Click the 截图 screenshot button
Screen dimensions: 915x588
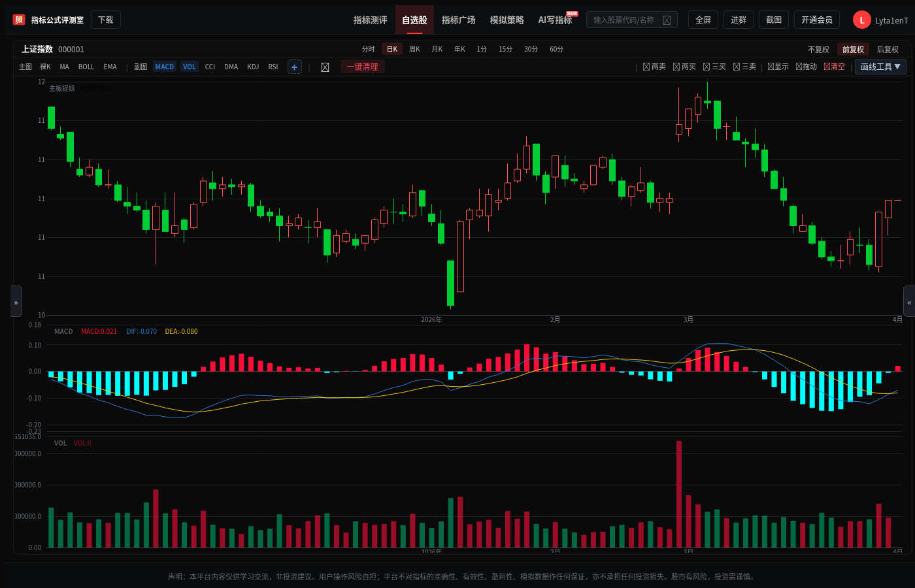774,20
